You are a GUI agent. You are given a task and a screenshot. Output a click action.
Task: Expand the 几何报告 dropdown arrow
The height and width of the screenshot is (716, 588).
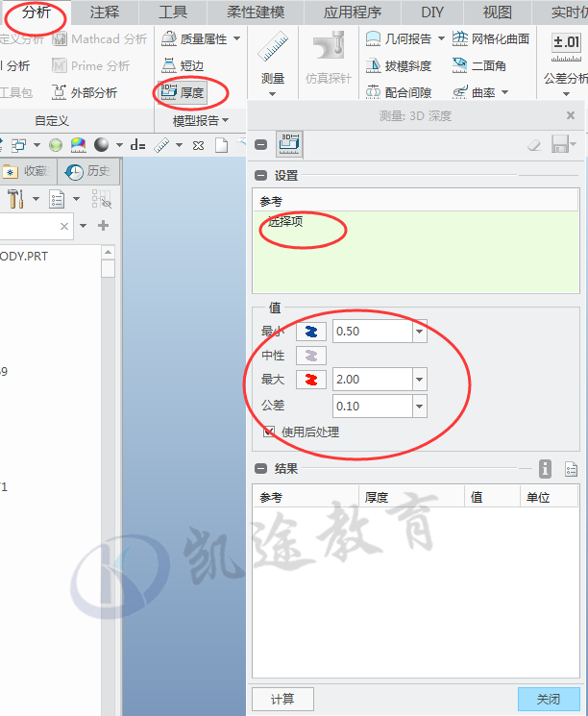[x=441, y=38]
